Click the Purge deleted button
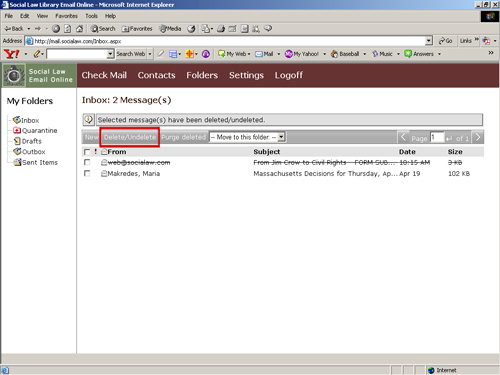Viewport: 500px width, 375px height. click(x=184, y=137)
